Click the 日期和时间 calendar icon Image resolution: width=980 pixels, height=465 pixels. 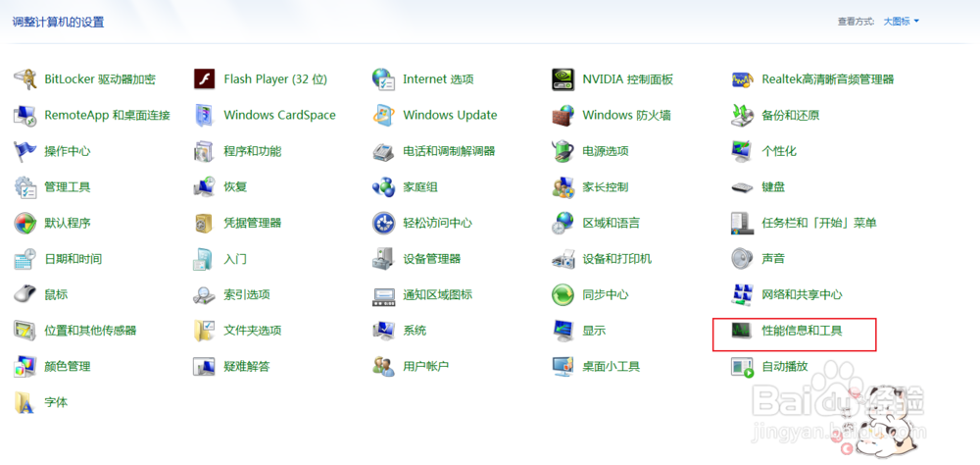click(x=25, y=258)
